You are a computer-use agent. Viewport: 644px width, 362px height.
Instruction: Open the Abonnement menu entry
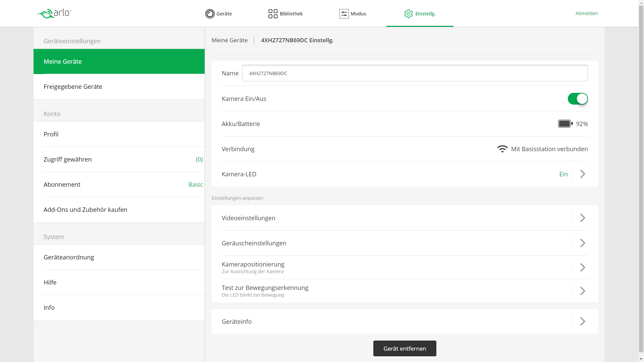(62, 184)
